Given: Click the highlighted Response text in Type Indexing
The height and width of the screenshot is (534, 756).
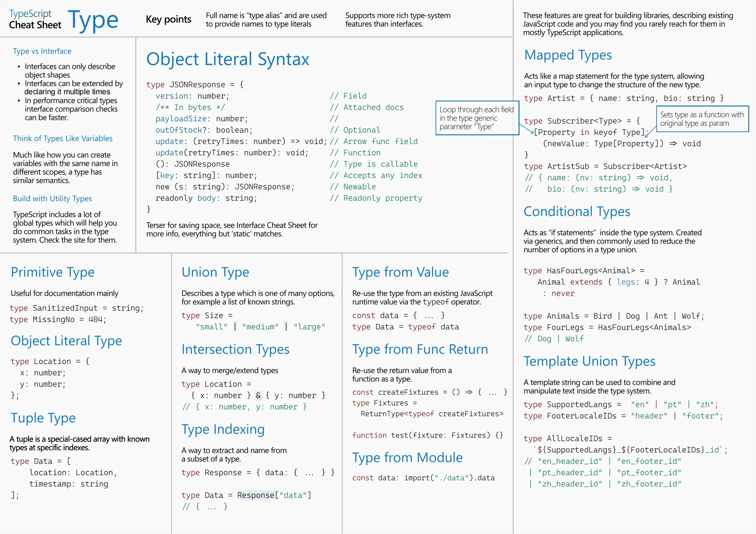Looking at the screenshot, I should pyautogui.click(x=256, y=495).
